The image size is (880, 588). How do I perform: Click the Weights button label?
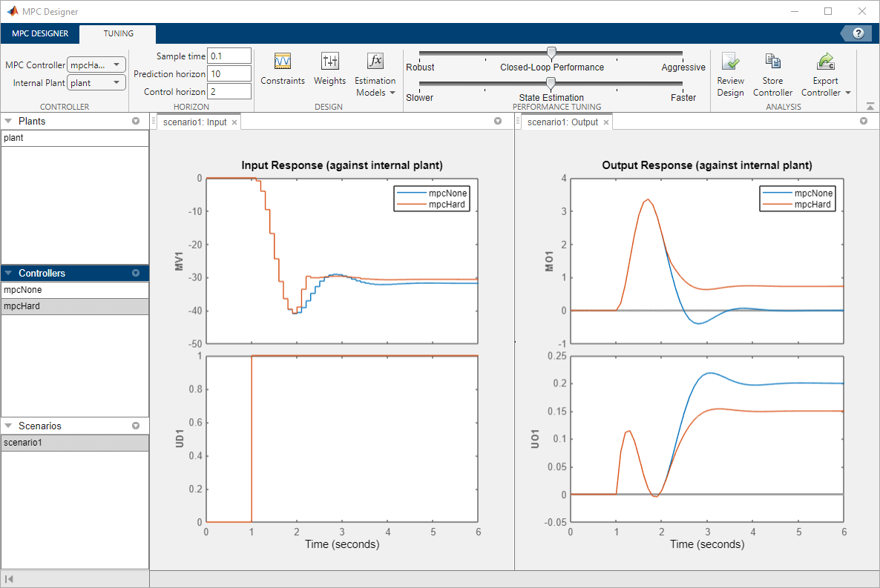pyautogui.click(x=329, y=81)
